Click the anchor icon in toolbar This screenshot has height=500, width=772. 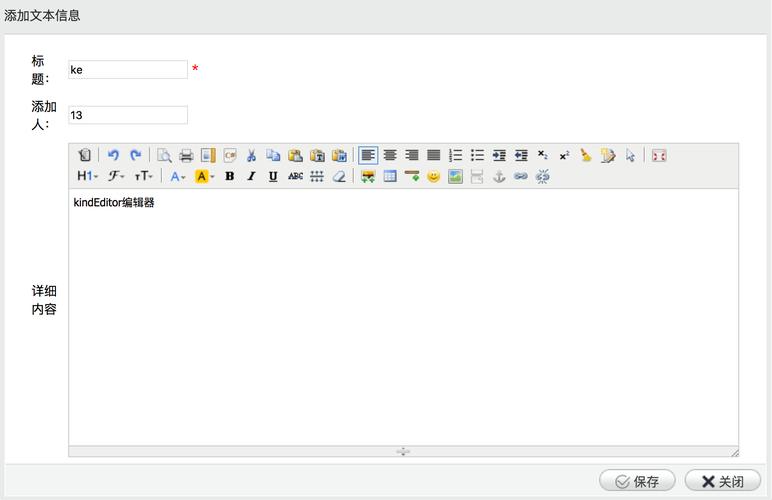499,177
